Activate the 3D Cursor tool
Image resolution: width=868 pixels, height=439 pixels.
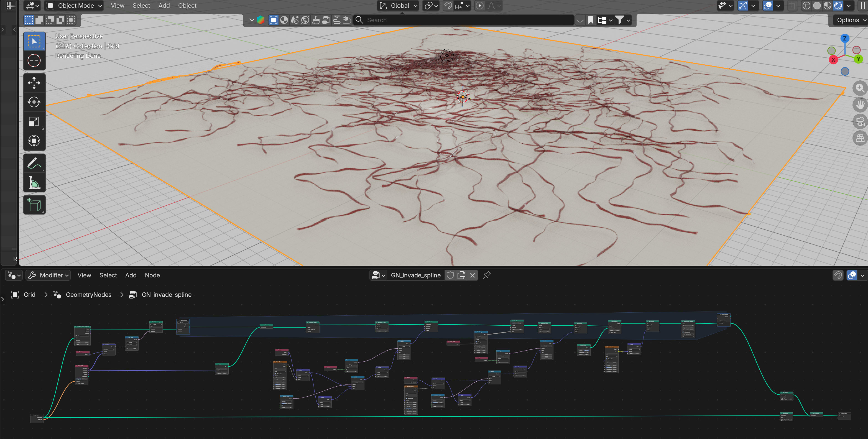tap(34, 61)
